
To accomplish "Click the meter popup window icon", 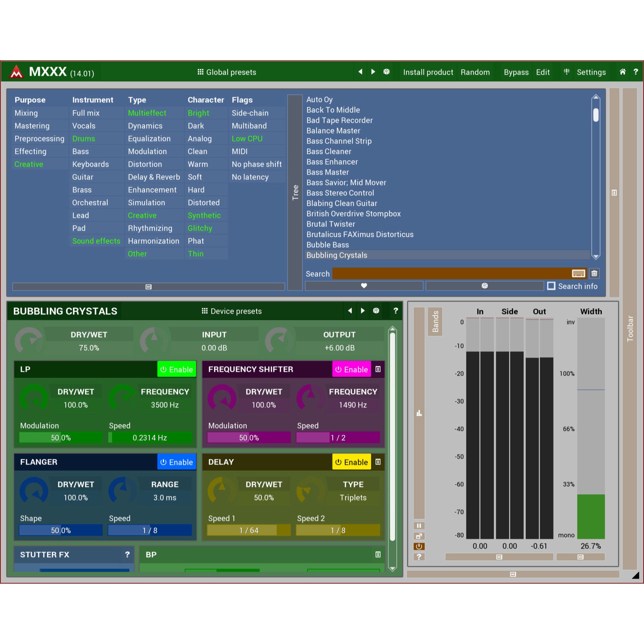I will pyautogui.click(x=419, y=536).
